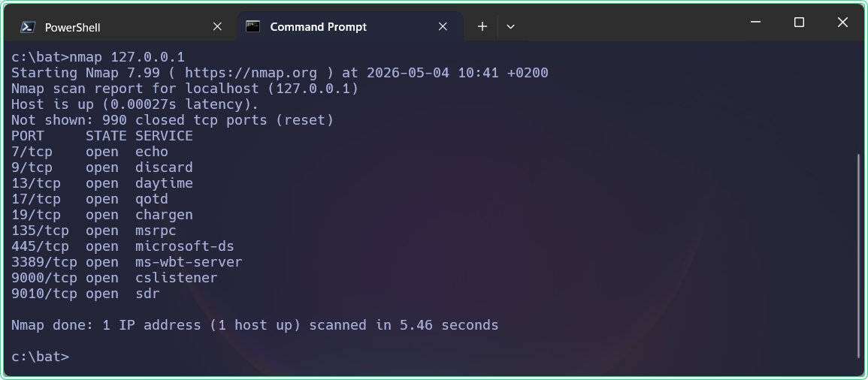Open a new tab with the plus button

tap(482, 26)
